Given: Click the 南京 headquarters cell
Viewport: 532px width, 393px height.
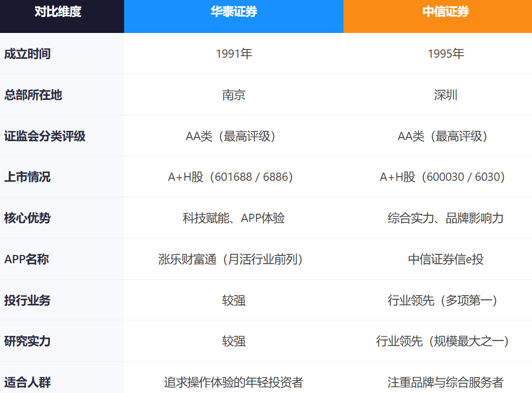Looking at the screenshot, I should [x=234, y=95].
